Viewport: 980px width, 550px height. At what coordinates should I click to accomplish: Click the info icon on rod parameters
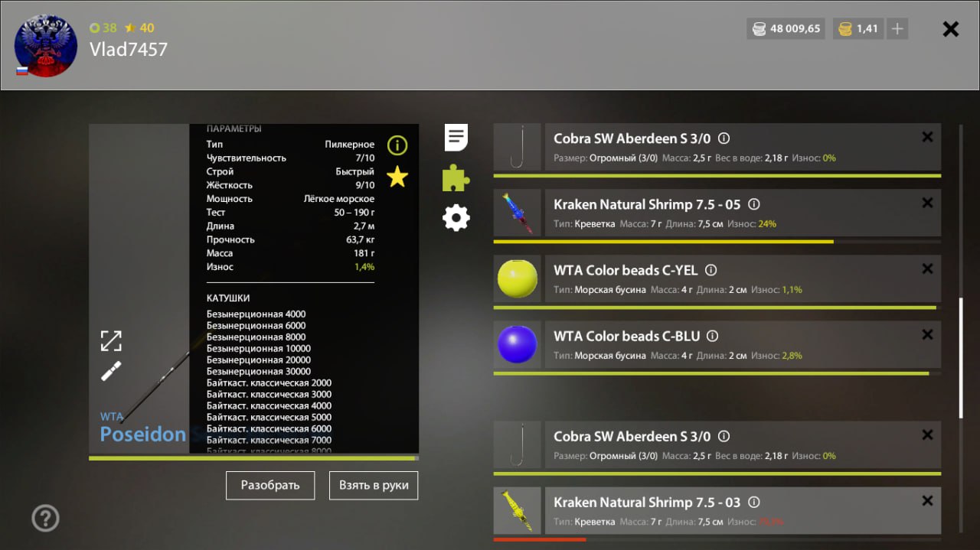click(x=397, y=145)
